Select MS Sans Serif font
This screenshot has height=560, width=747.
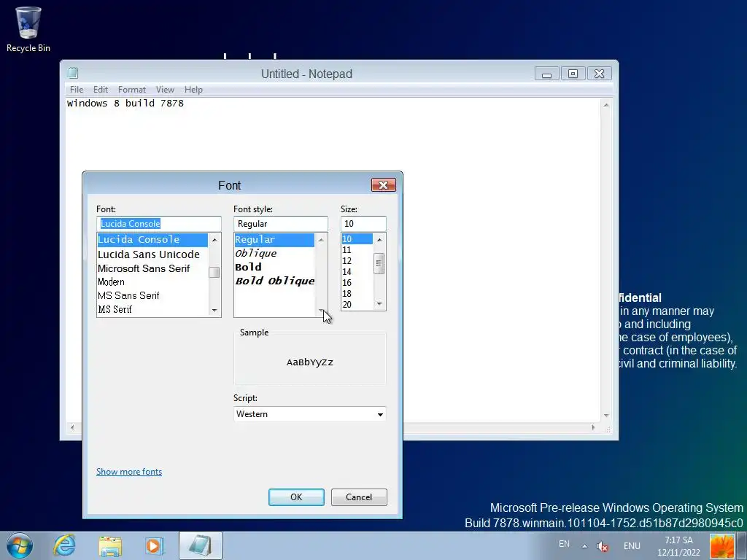[x=152, y=296]
